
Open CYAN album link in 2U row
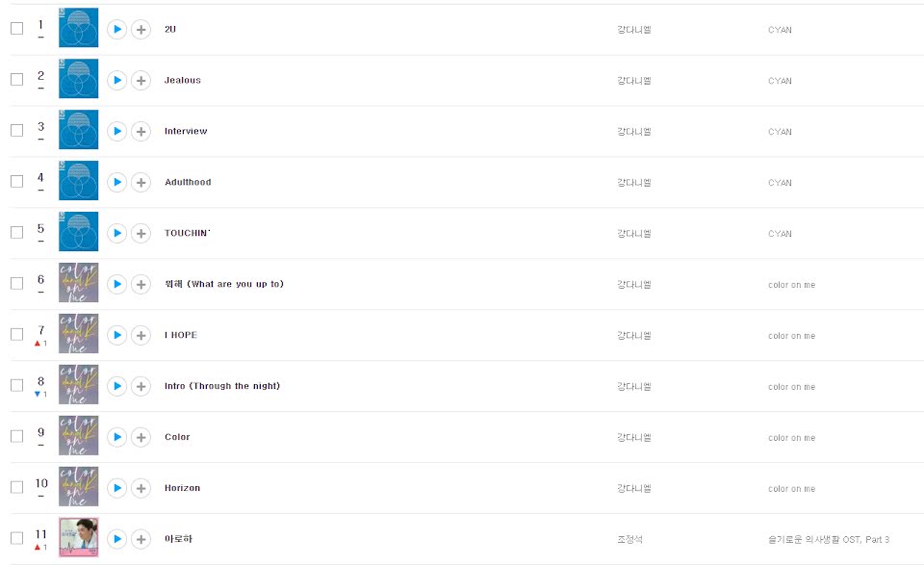(x=780, y=30)
